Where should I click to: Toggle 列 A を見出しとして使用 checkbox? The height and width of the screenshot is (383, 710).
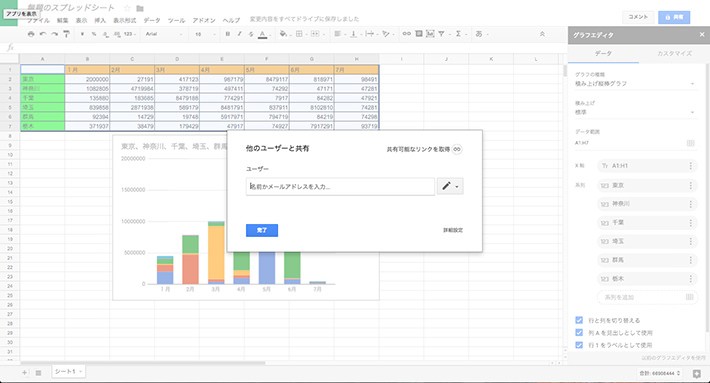click(x=579, y=333)
